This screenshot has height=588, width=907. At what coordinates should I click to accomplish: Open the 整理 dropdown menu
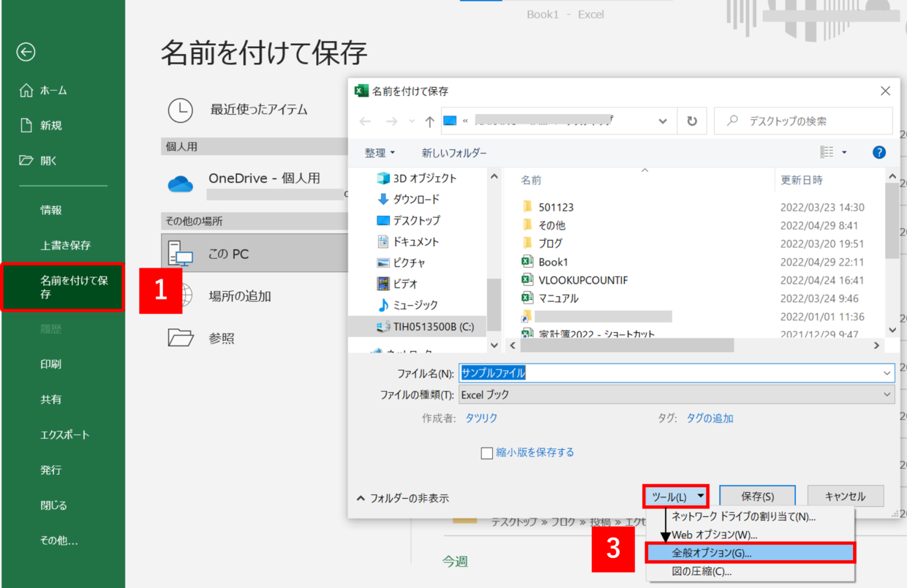point(380,153)
